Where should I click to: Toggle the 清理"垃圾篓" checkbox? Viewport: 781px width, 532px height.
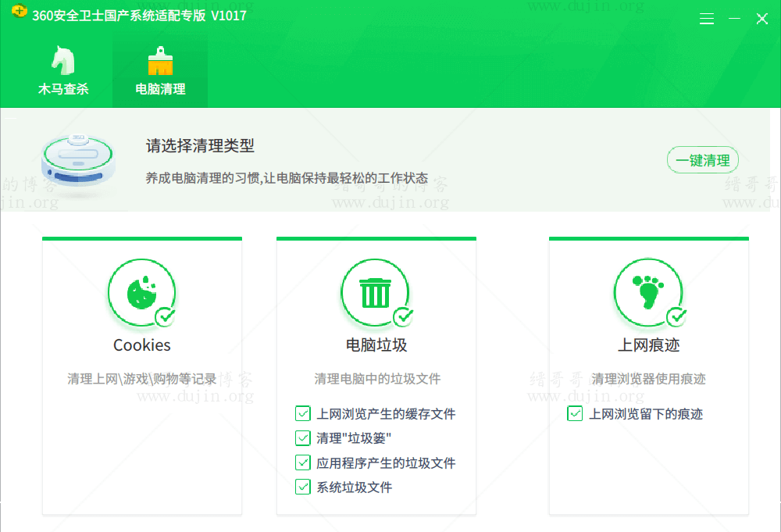pyautogui.click(x=303, y=438)
